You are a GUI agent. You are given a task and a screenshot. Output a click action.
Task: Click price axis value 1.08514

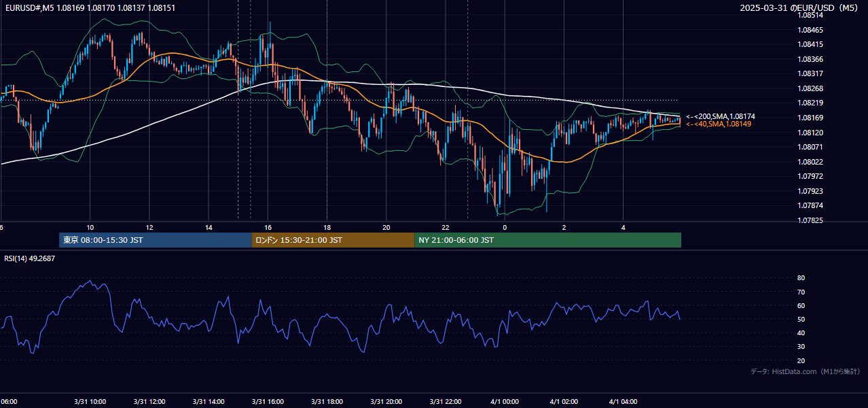809,15
